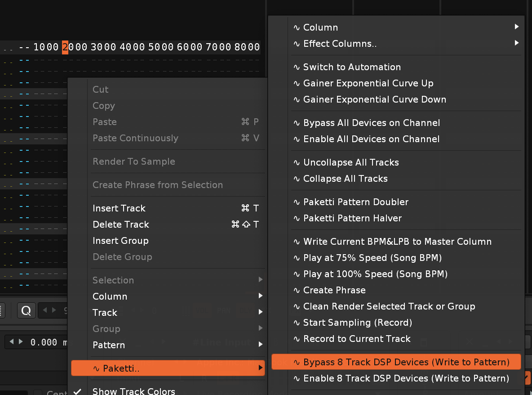Viewport: 532px width, 395px height.
Task: Click the left arrow beside the Quantize button
Action: 45,310
